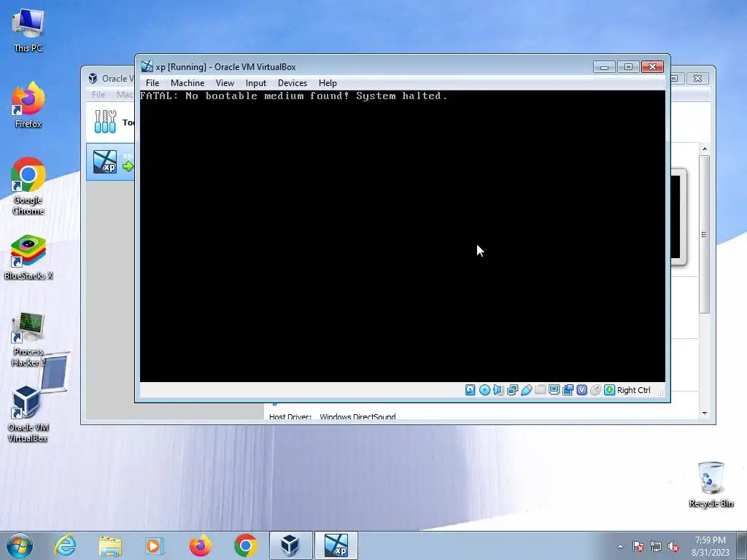Click the optical disk status icon
Screen dimensions: 747x560
click(484, 390)
